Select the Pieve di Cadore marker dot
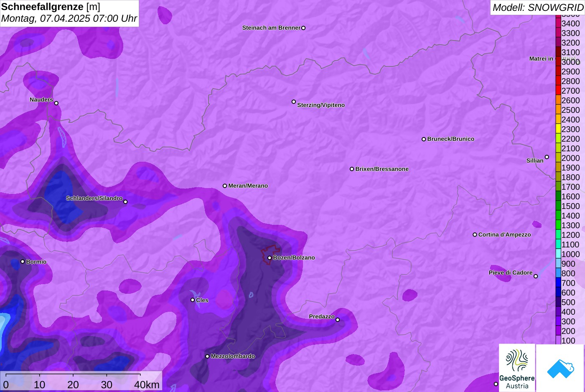The width and height of the screenshot is (585, 392). tap(536, 276)
